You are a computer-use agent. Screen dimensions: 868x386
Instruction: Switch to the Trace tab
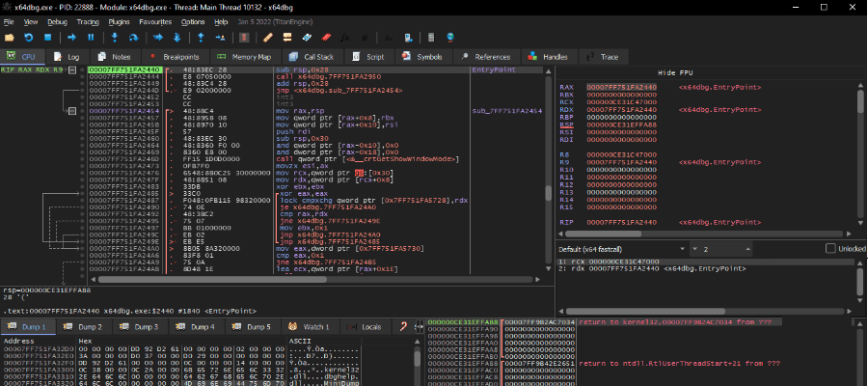[603, 57]
